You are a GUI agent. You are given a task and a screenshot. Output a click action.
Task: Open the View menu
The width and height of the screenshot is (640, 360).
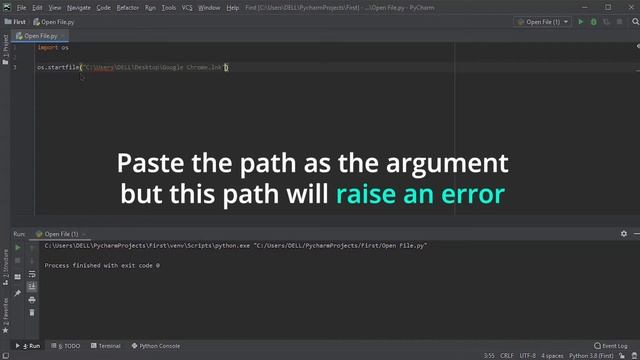point(55,8)
